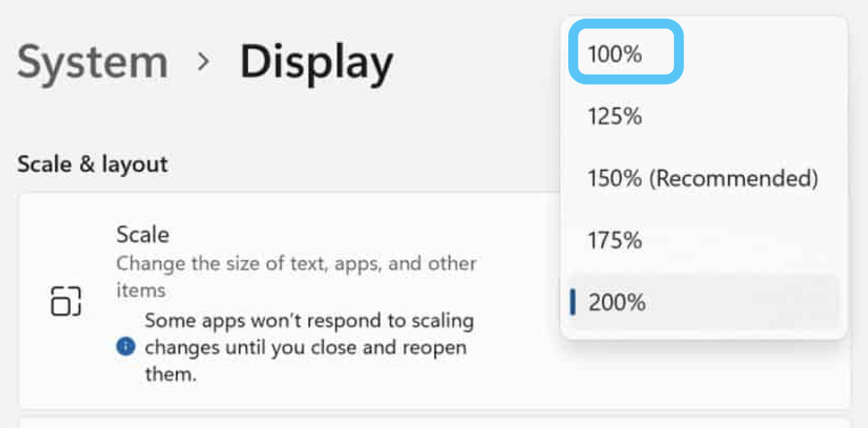Go back to System via breadcrumb
Viewport: 868px width, 428px height.
93,63
